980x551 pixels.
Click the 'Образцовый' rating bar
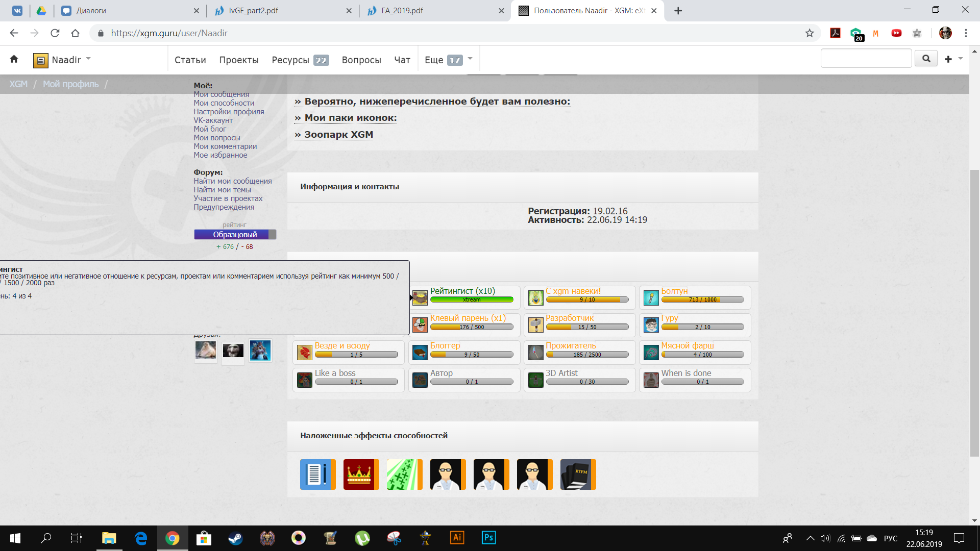point(235,235)
